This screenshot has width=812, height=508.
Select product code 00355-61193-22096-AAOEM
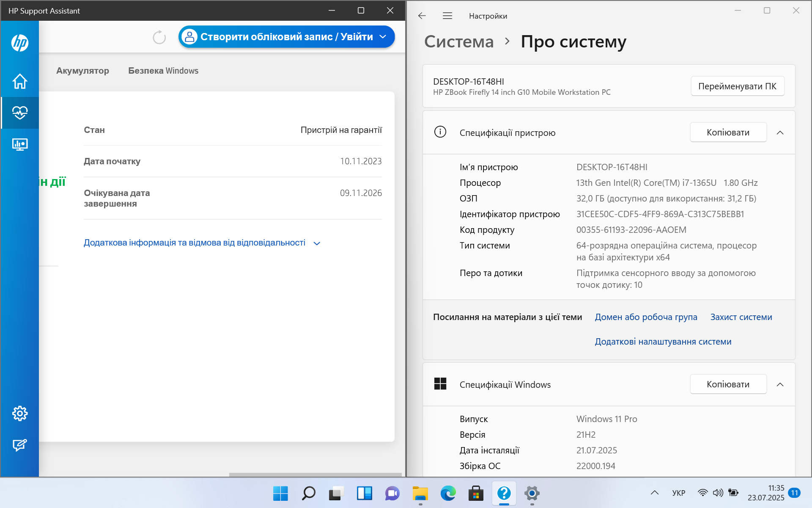(x=631, y=230)
